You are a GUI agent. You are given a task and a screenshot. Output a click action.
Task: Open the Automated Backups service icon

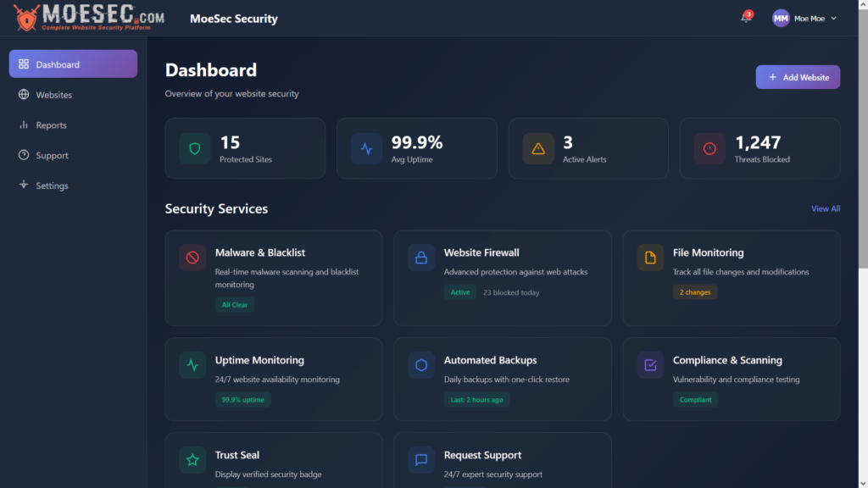421,365
